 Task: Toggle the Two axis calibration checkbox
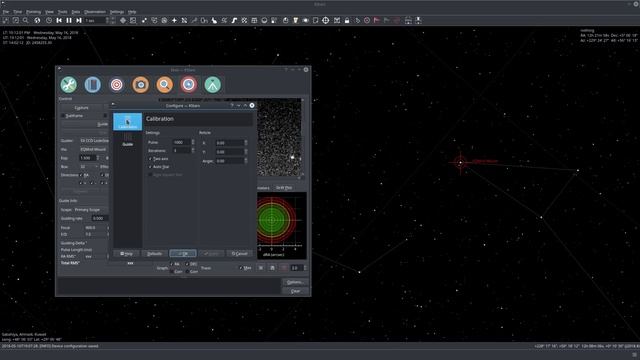[x=150, y=159]
